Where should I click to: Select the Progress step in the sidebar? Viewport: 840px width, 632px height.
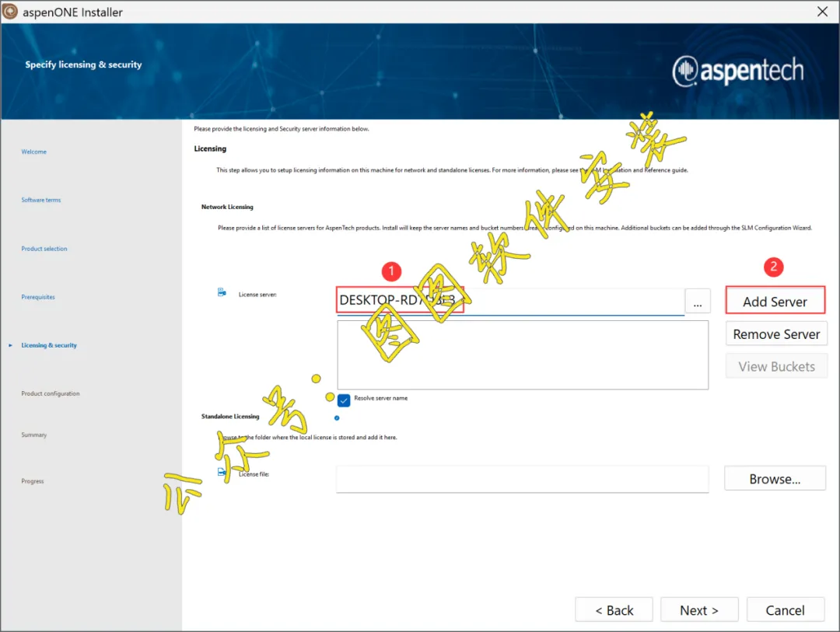(33, 481)
